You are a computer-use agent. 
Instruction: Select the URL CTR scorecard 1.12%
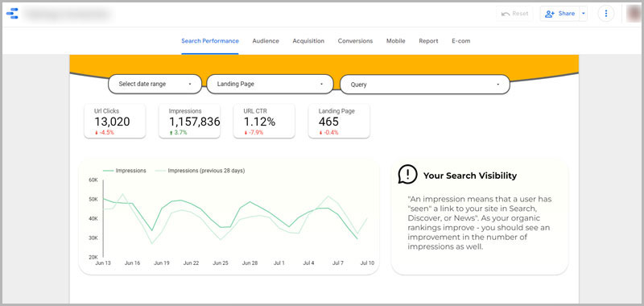[264, 121]
